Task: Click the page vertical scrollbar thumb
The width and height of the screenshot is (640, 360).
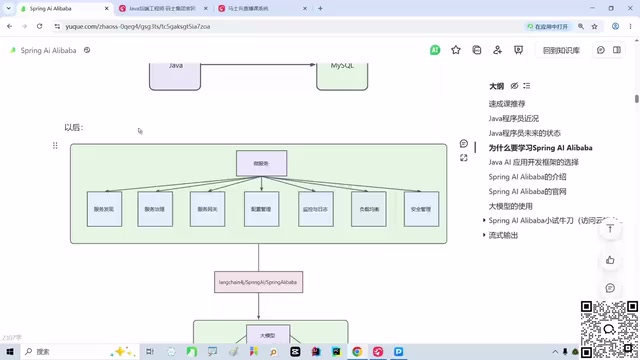Action: pyautogui.click(x=636, y=99)
